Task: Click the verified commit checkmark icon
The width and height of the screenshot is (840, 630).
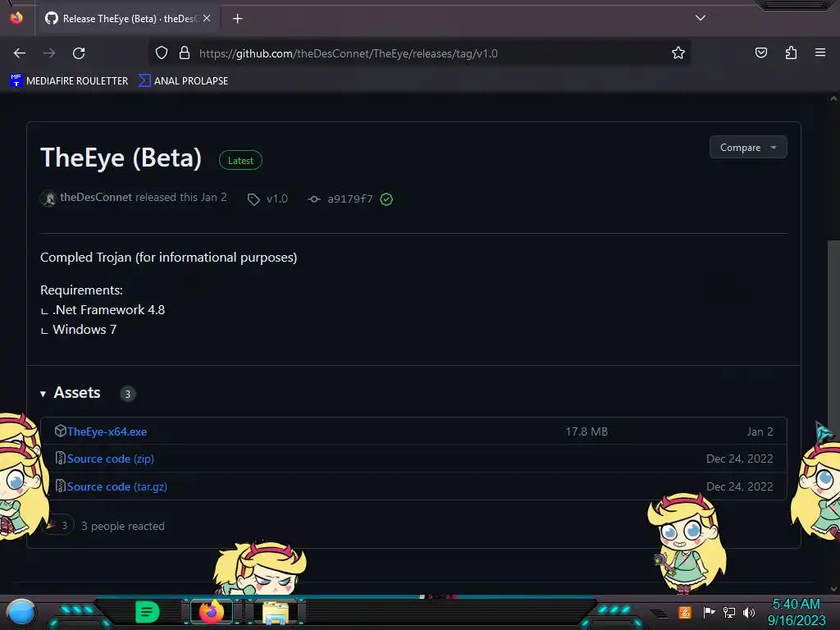Action: tap(386, 199)
